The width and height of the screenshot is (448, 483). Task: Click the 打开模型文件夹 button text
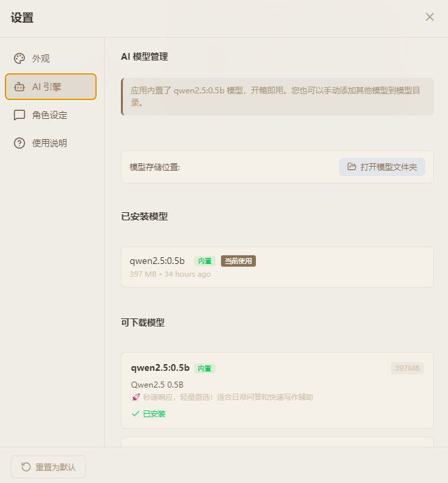[389, 167]
